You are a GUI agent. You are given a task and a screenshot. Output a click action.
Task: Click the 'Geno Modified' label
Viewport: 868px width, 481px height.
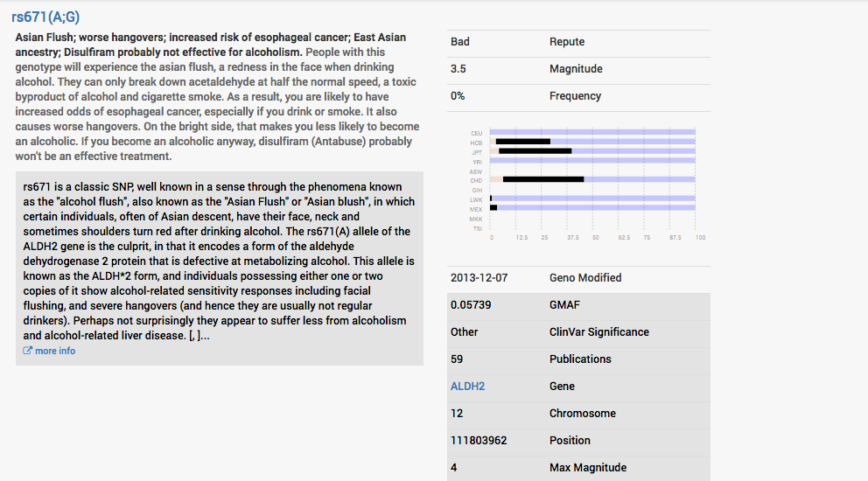pyautogui.click(x=585, y=278)
